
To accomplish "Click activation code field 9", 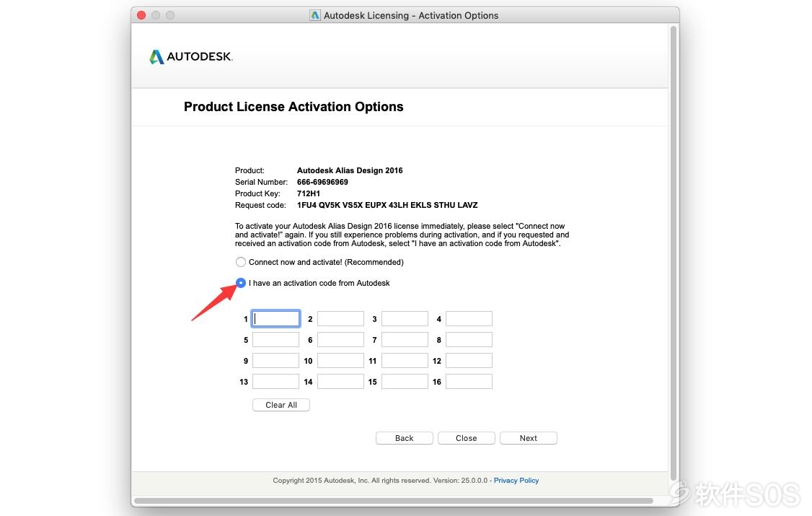I will [x=275, y=361].
